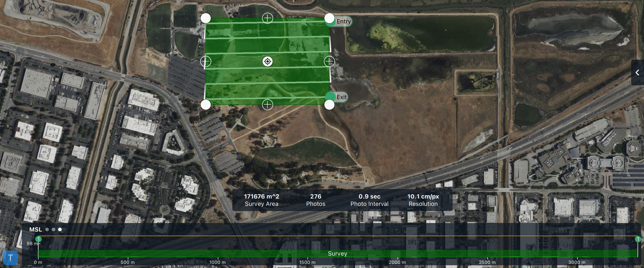Add vertex on top edge plus handle
Viewport: 644px width, 268px height.
pos(267,18)
